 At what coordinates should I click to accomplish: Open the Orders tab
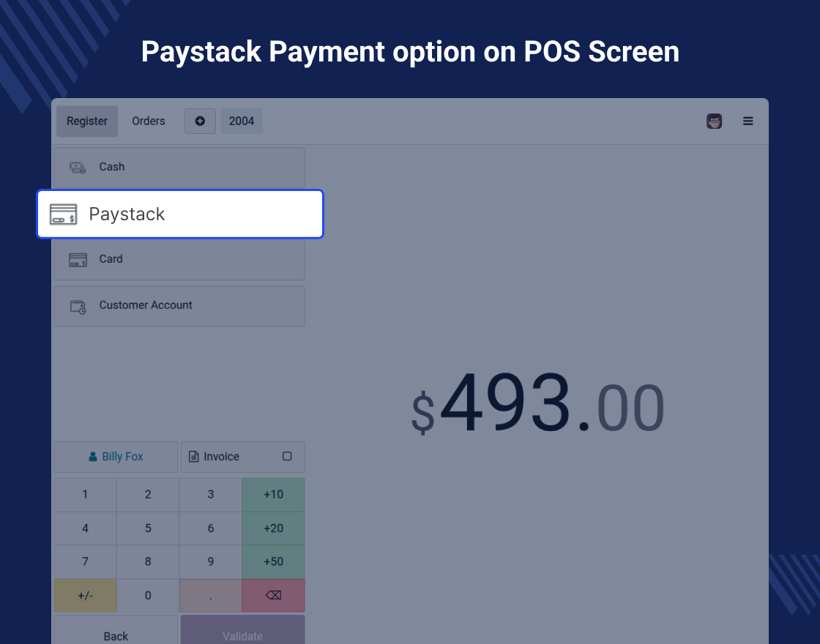coord(149,121)
